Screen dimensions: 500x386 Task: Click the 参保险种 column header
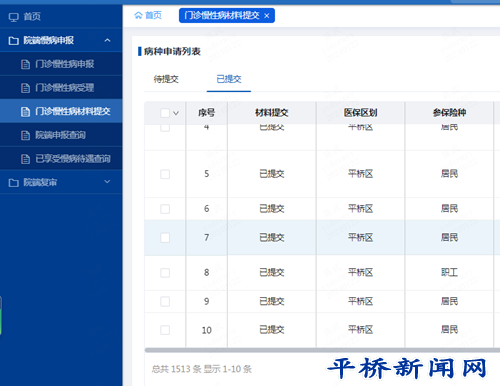tap(449, 113)
